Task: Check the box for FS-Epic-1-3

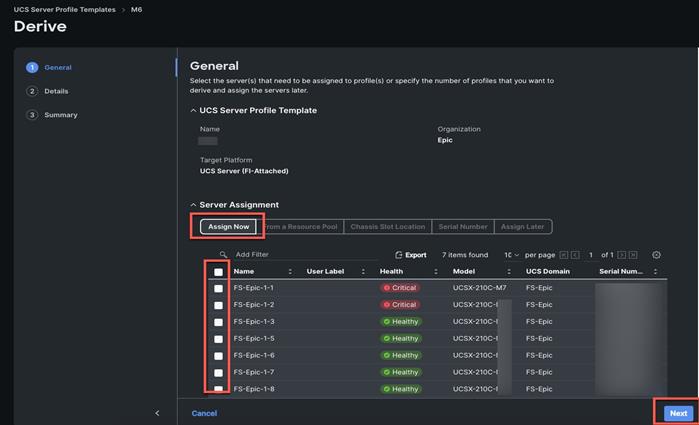Action: [x=218, y=322]
